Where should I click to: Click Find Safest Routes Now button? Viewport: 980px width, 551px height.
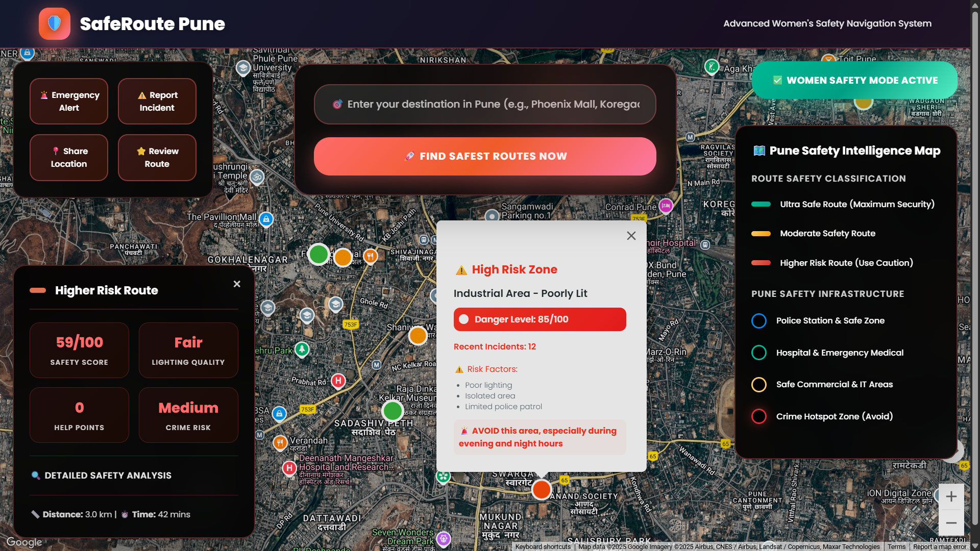coord(485,157)
